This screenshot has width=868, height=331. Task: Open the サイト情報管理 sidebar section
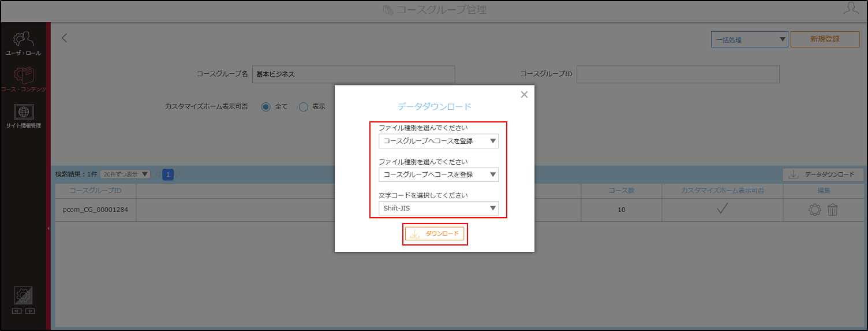click(x=24, y=116)
